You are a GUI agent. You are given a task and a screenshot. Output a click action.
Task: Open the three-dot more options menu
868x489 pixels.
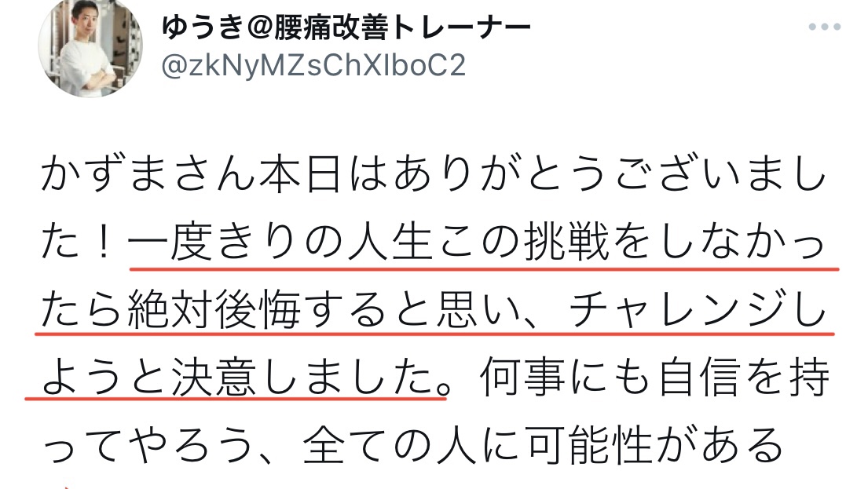[824, 27]
